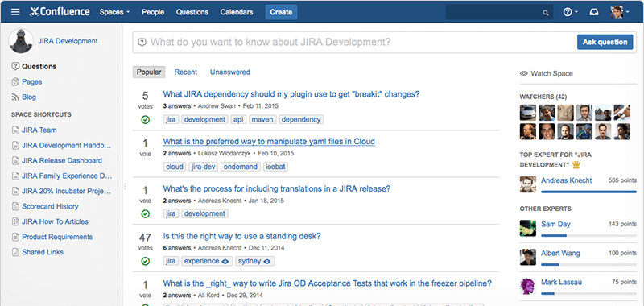
Task: Click Albert Wang's avatar
Action: pos(528,257)
